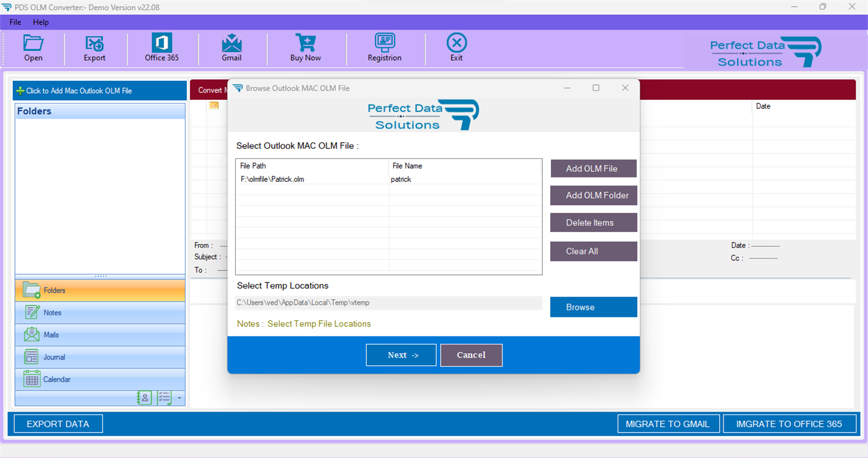Image resolution: width=868 pixels, height=458 pixels.
Task: Click the Office 365 migration icon
Action: tap(161, 48)
